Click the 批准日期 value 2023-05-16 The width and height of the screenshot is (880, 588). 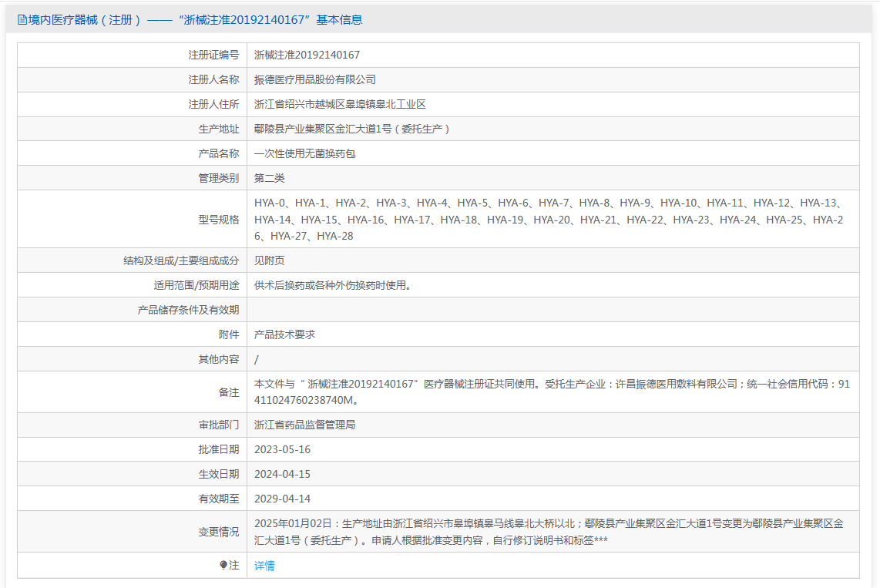coord(282,449)
